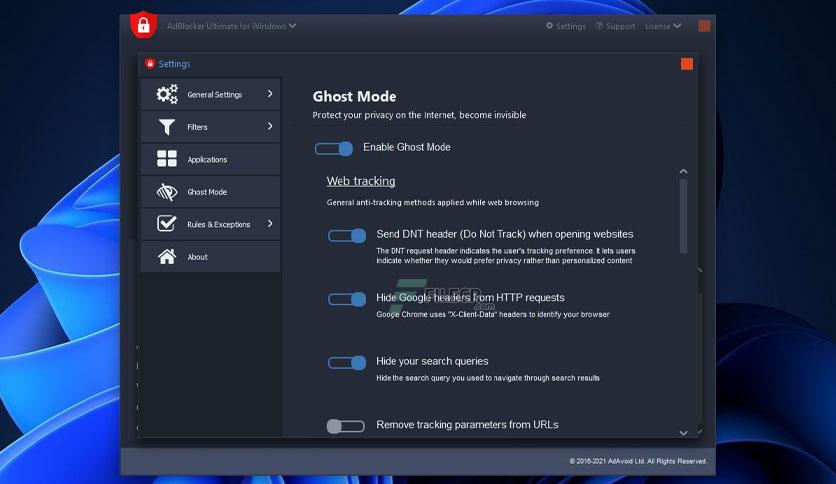
Task: Click the small lock icon beside Settings title
Action: (x=150, y=64)
